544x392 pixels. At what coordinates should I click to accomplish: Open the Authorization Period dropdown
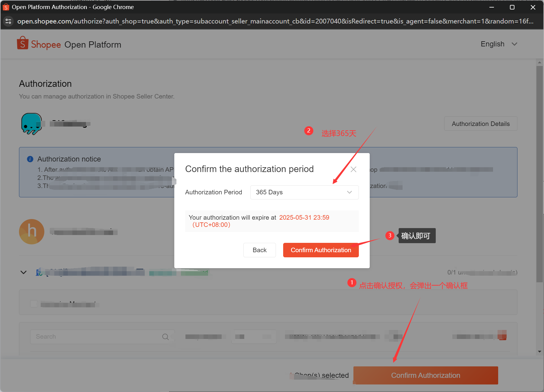coord(304,192)
